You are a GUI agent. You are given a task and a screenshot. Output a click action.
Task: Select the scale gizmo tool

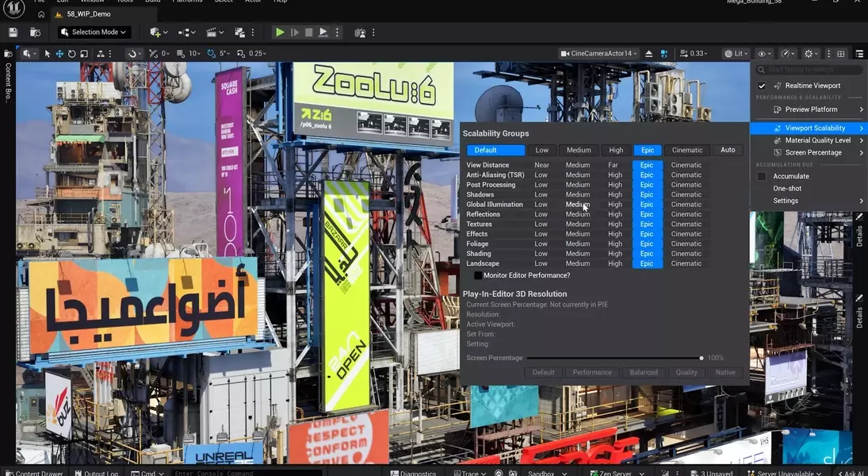(84, 54)
